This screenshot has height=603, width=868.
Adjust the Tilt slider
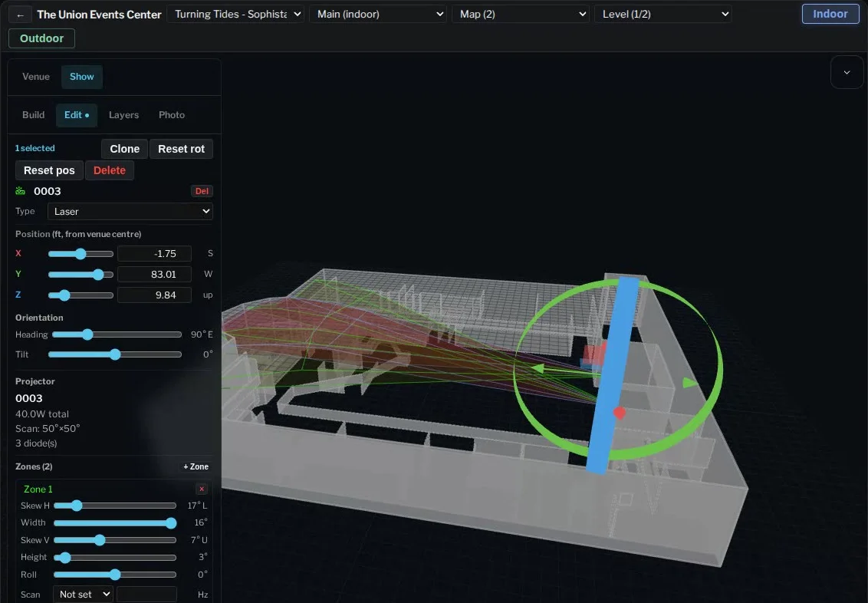tap(115, 354)
